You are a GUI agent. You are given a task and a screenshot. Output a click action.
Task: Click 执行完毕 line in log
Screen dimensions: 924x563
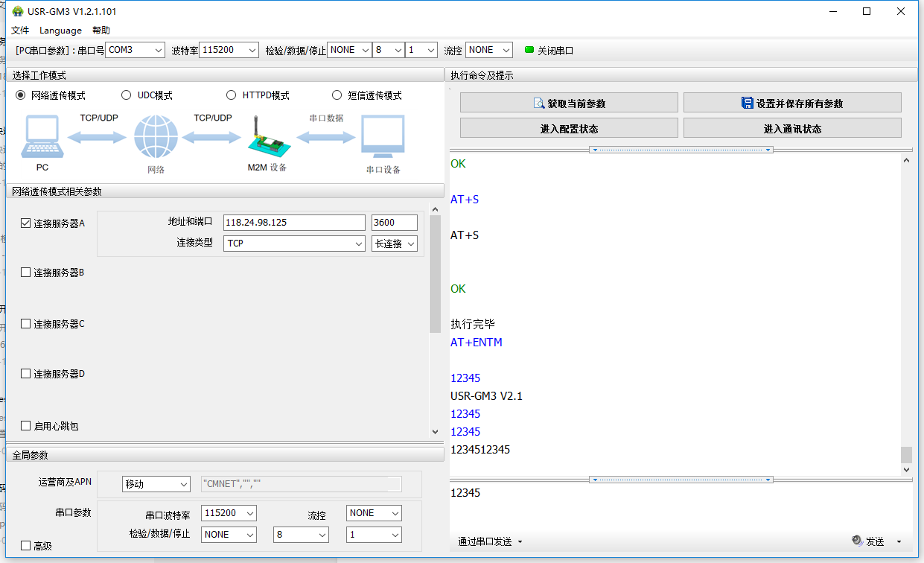pyautogui.click(x=473, y=325)
